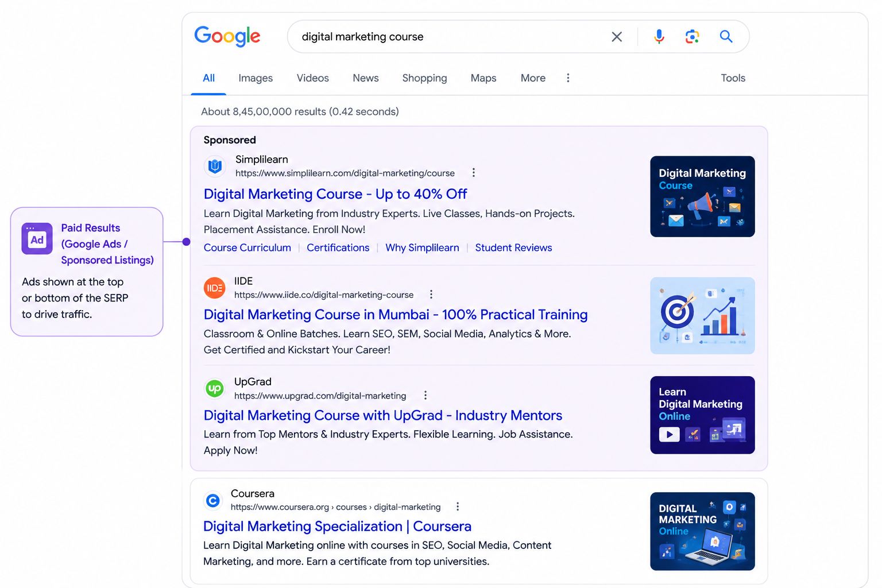Clear the search query with the X icon

coord(617,37)
